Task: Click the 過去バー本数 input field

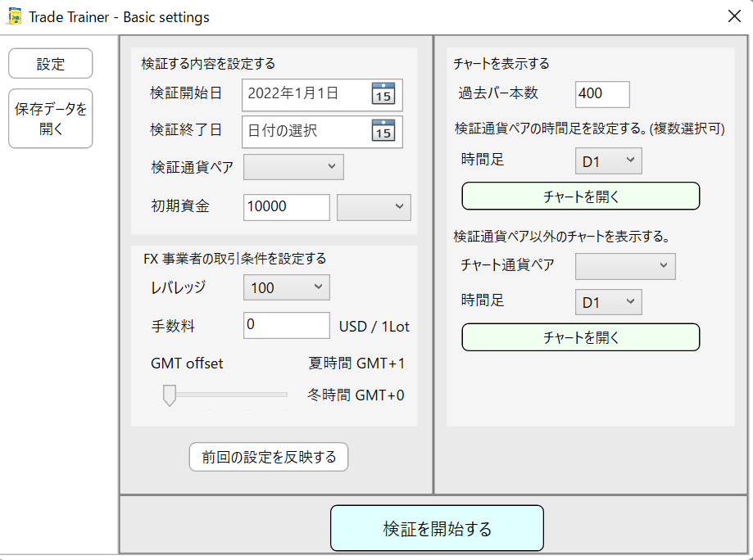Action: point(602,94)
